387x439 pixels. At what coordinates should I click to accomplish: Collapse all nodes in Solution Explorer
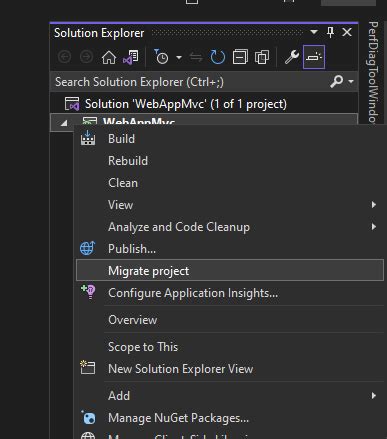click(240, 57)
